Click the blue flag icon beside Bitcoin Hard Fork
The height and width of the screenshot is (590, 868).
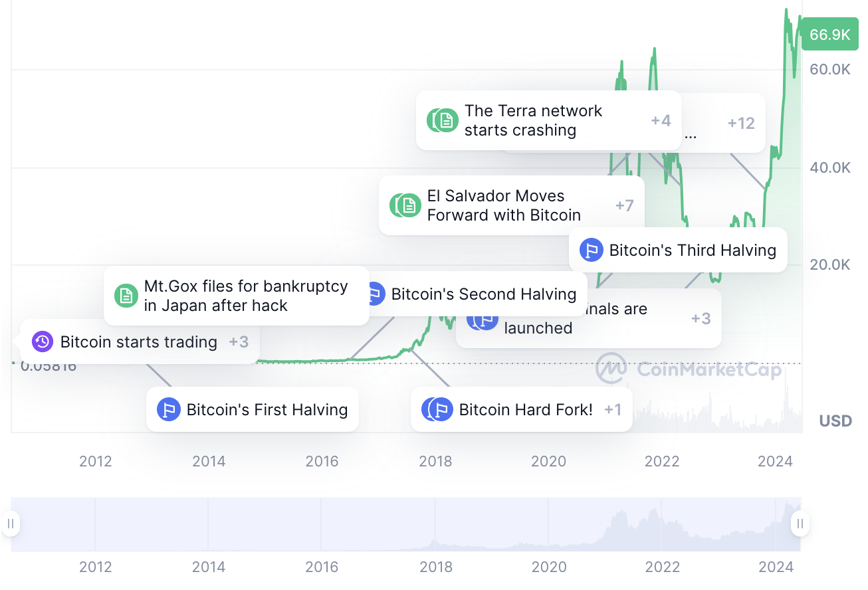(x=441, y=409)
